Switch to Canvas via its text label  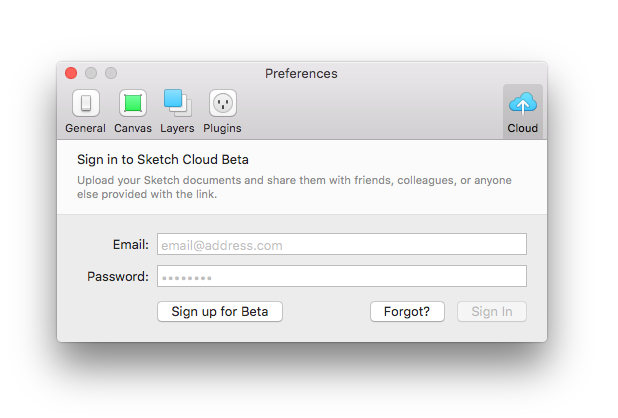pos(133,128)
